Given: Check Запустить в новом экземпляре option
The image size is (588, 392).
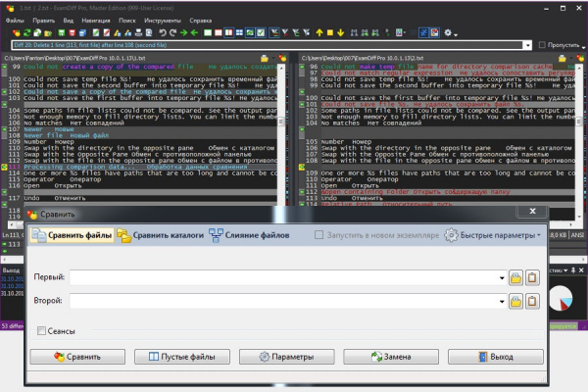Looking at the screenshot, I should [x=319, y=235].
